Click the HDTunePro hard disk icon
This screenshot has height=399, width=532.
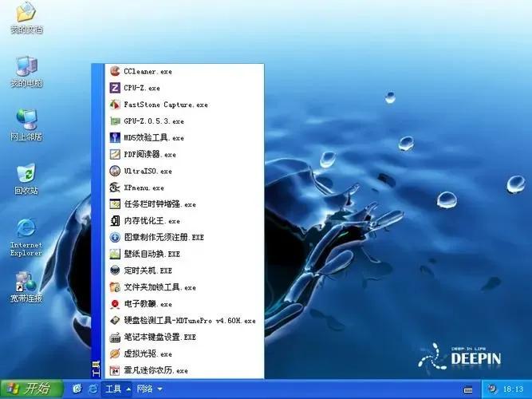(x=115, y=321)
